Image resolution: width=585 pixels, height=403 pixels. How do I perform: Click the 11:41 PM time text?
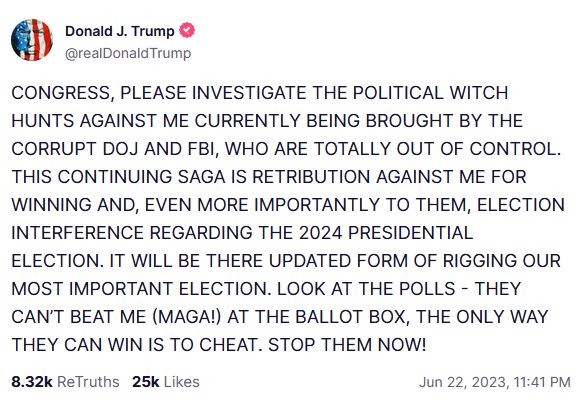tap(542, 382)
